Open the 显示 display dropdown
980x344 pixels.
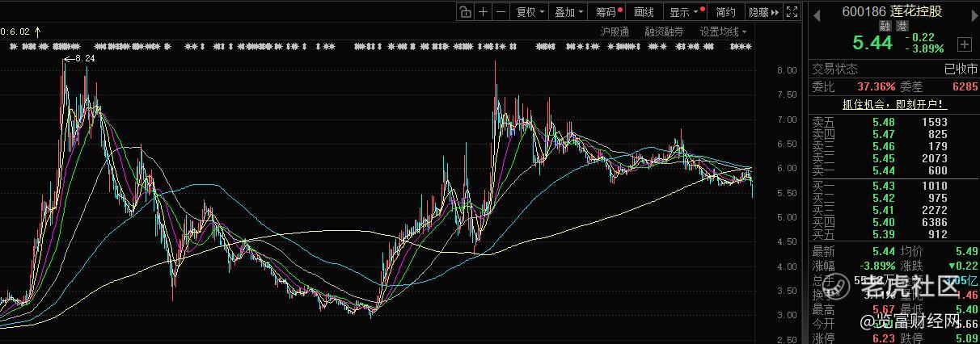pos(684,12)
